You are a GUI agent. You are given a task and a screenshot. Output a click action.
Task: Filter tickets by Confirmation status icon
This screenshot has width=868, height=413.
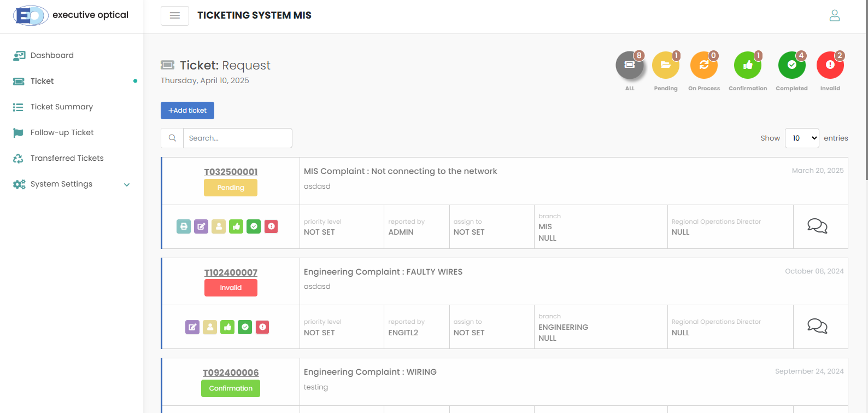[748, 65]
